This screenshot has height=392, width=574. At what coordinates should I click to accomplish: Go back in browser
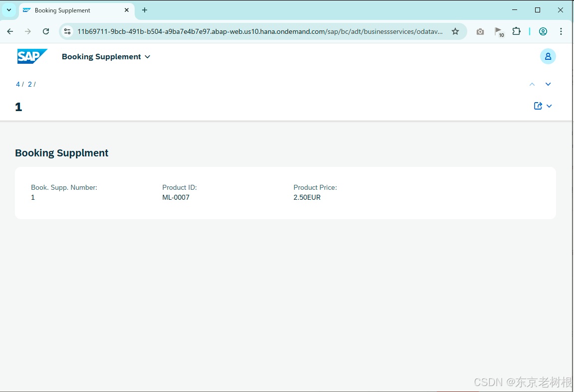pos(10,31)
